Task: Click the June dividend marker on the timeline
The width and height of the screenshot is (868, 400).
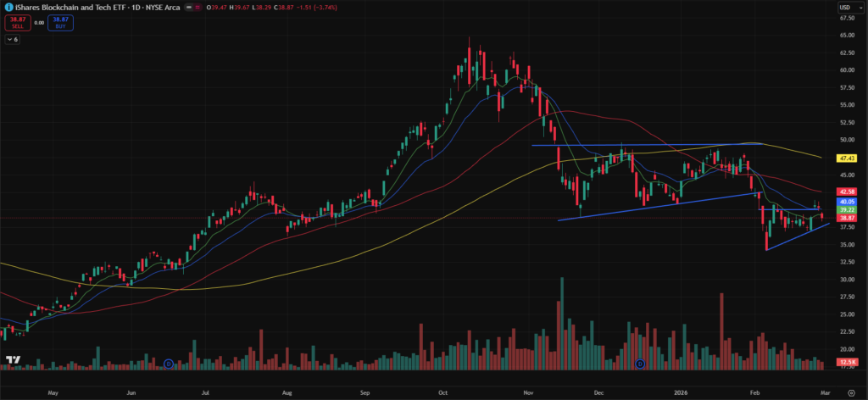Action: point(168,364)
